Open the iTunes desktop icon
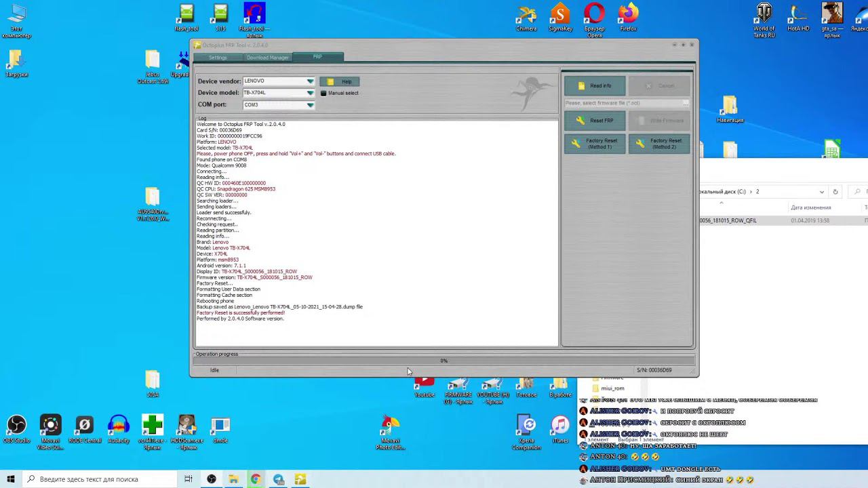This screenshot has width=868, height=488. pyautogui.click(x=560, y=430)
